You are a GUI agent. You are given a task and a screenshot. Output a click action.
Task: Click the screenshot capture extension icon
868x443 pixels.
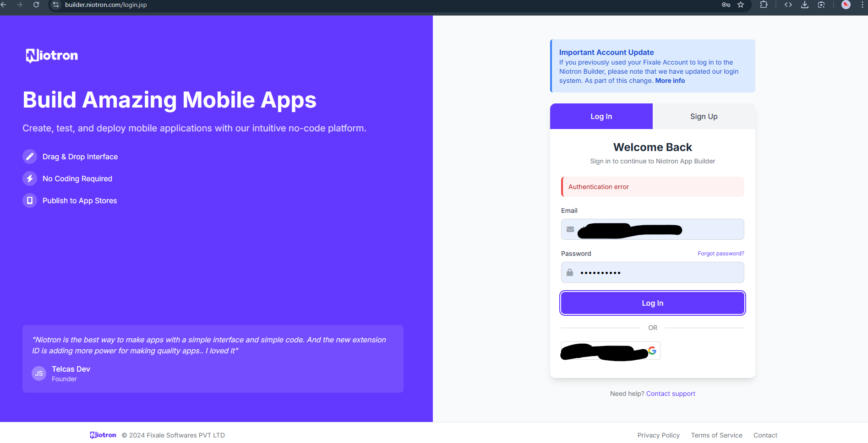[821, 5]
